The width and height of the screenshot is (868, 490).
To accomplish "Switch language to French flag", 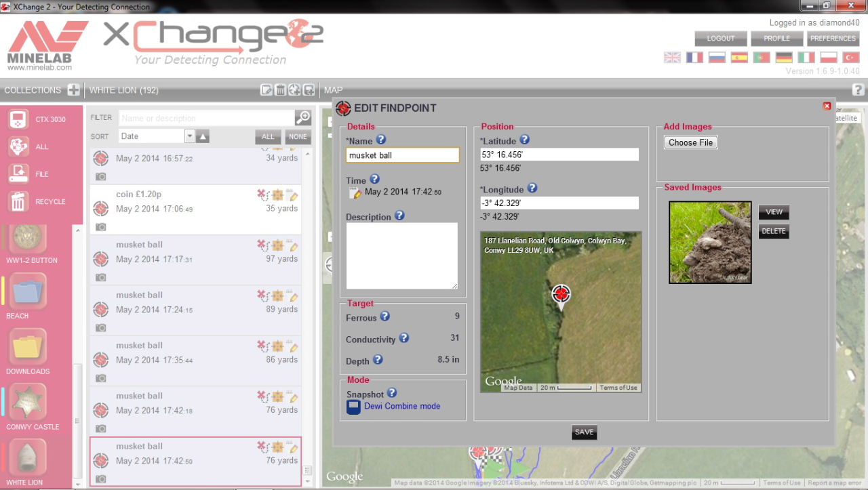I will coord(694,58).
